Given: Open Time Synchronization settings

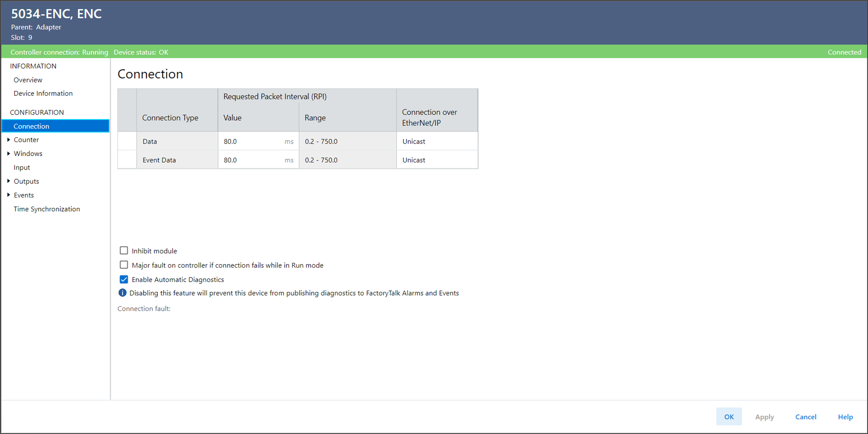Looking at the screenshot, I should [x=47, y=209].
